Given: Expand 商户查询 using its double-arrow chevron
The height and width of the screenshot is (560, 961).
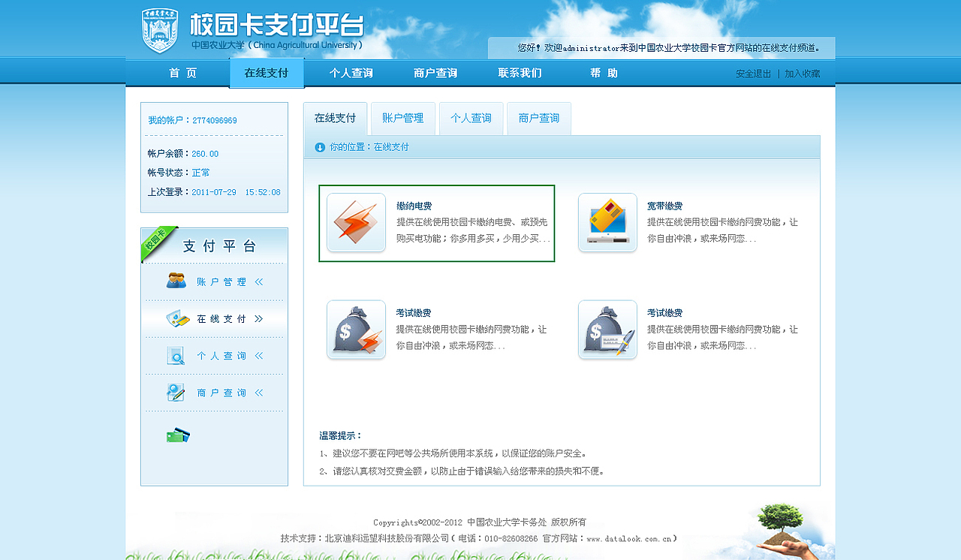Looking at the screenshot, I should (x=258, y=393).
